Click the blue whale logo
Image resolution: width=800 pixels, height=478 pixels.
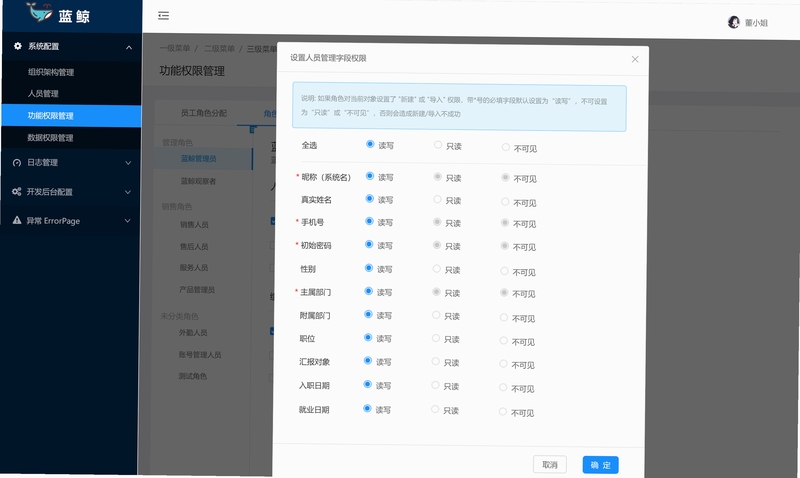(39, 12)
